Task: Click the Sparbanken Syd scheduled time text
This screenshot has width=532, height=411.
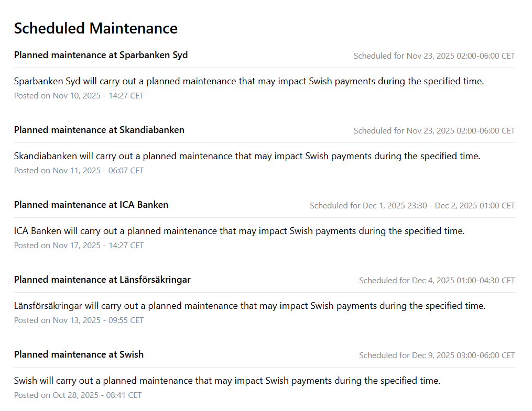Action: [434, 56]
